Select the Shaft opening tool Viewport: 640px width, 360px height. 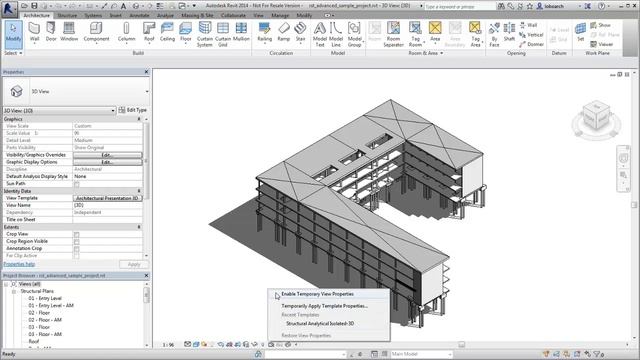(x=509, y=32)
